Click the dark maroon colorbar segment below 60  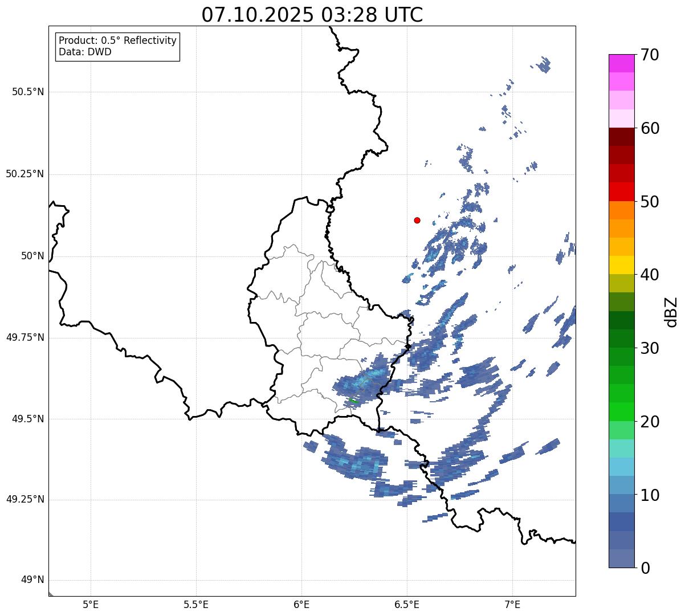point(622,137)
